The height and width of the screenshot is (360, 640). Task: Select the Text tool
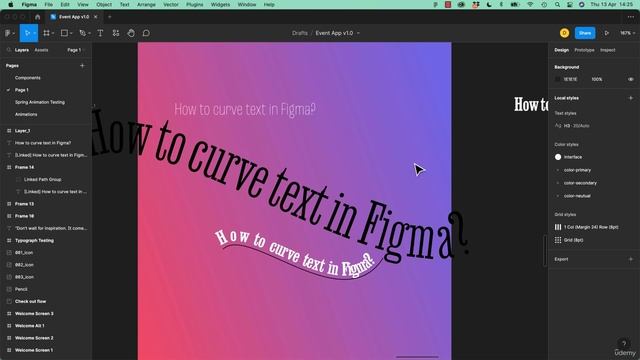(100, 33)
